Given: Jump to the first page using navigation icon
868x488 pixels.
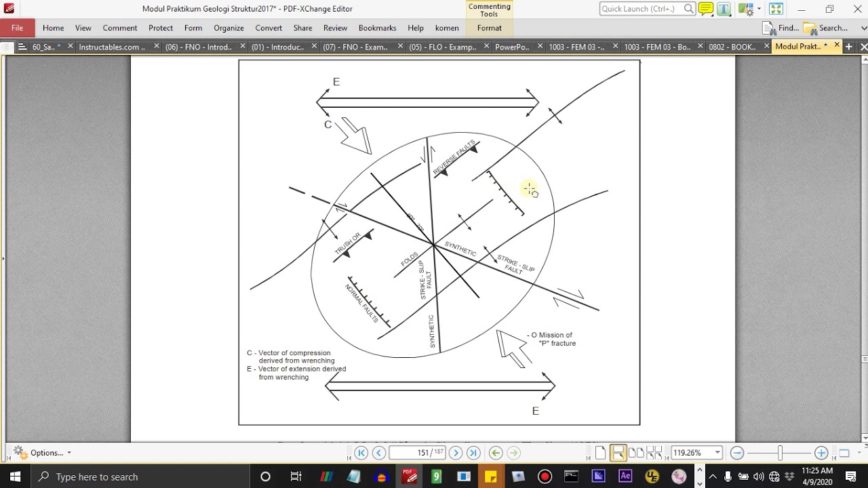Looking at the screenshot, I should [361, 453].
